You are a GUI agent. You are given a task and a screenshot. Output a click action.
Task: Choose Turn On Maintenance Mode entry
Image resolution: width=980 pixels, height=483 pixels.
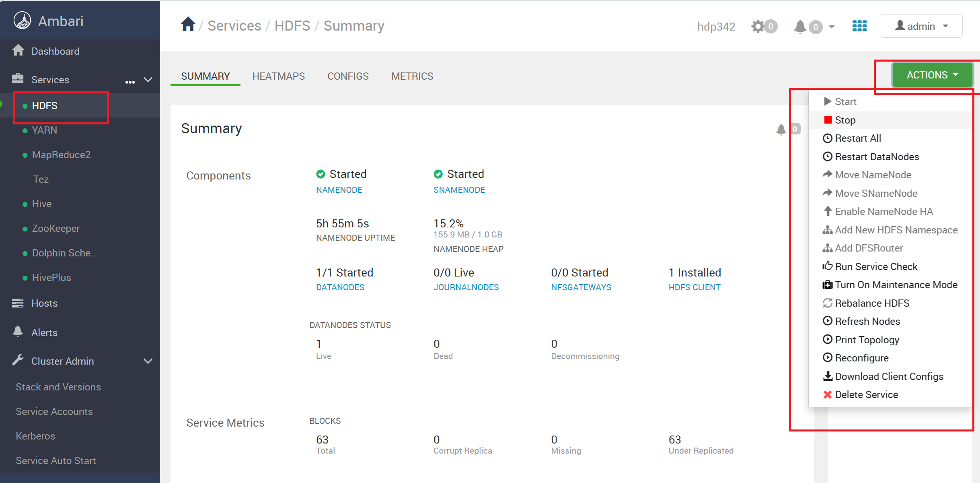890,285
